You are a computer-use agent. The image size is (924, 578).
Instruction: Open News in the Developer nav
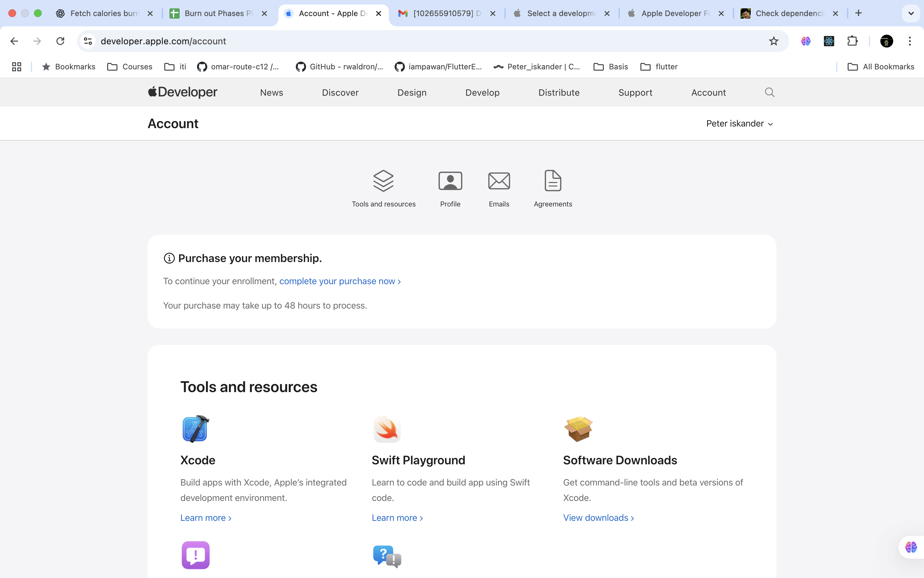[271, 92]
